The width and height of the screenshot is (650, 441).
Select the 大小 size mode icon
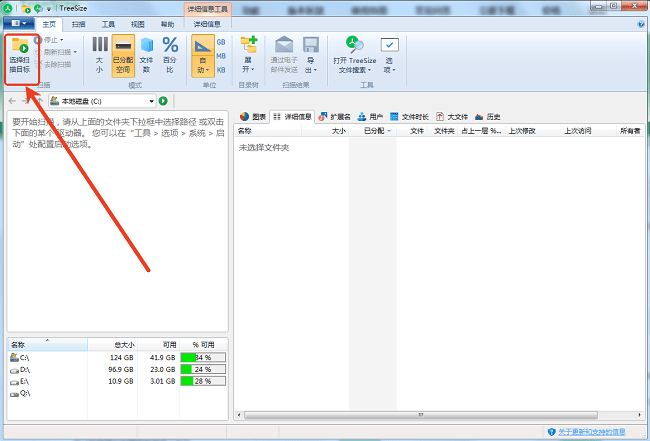100,54
